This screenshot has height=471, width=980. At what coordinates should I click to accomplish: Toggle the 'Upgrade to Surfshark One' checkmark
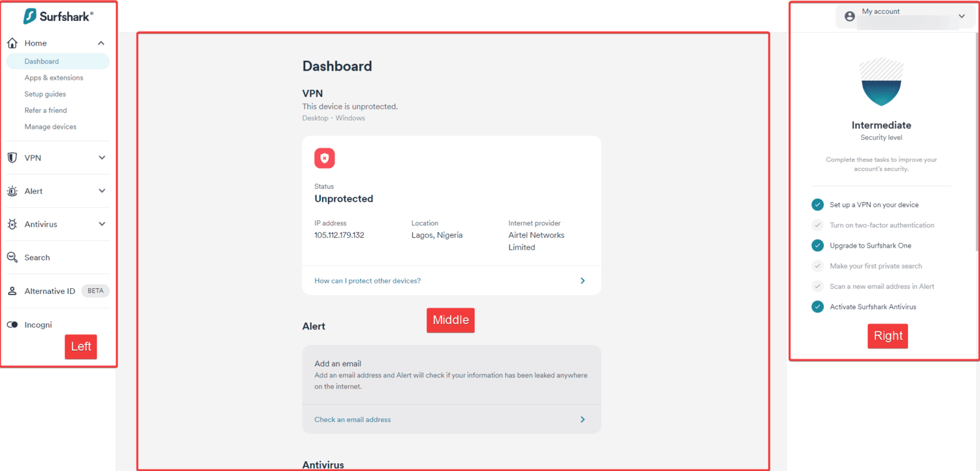817,246
